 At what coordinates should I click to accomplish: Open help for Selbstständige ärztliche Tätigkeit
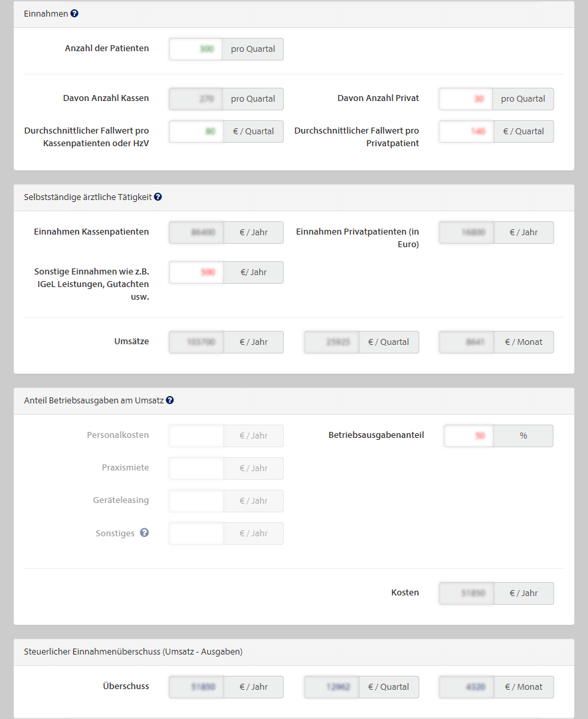pos(158,197)
